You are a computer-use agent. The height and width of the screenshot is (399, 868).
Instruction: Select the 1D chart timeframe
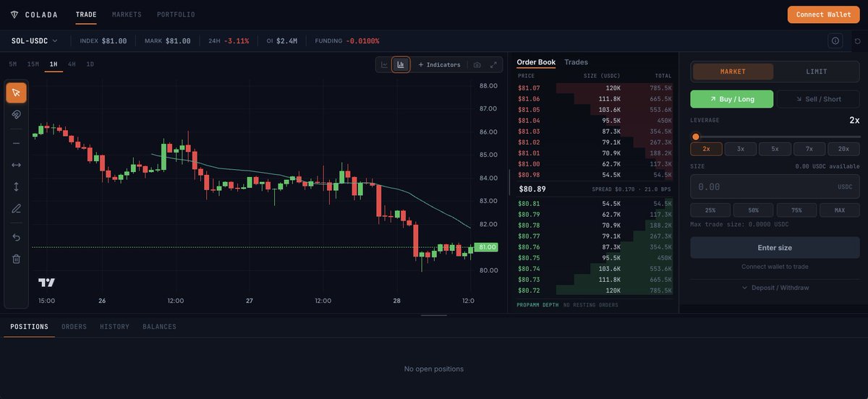(x=90, y=64)
